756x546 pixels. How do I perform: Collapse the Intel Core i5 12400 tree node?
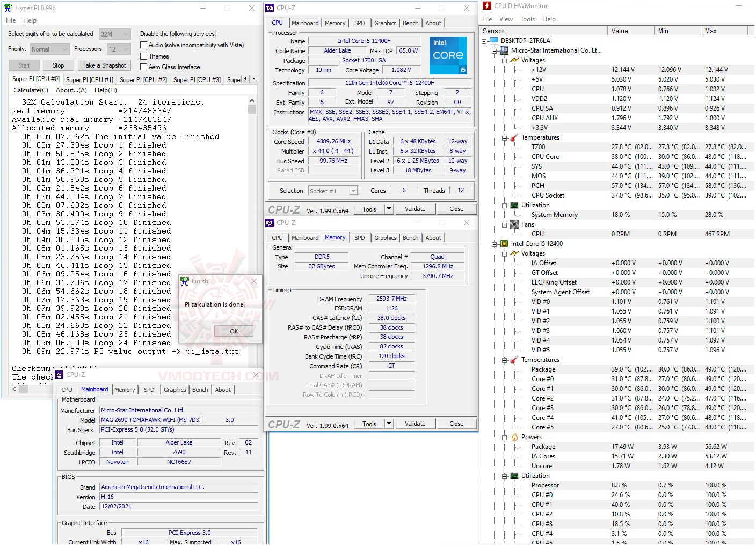tap(495, 244)
